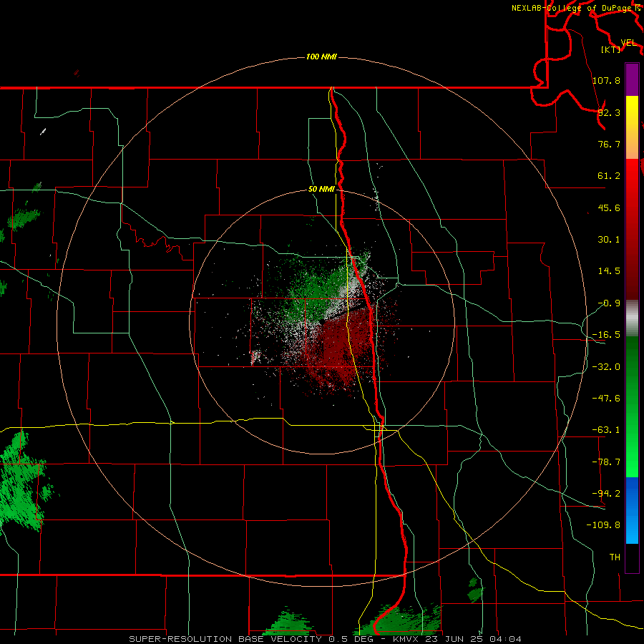Screen dimensions: 644x644
Task: Click the VEL legend title
Action: [x=628, y=43]
